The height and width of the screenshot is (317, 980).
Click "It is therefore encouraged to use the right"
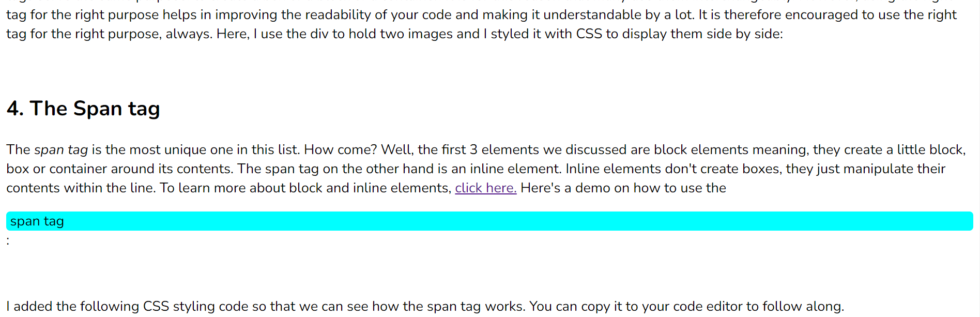point(827,14)
